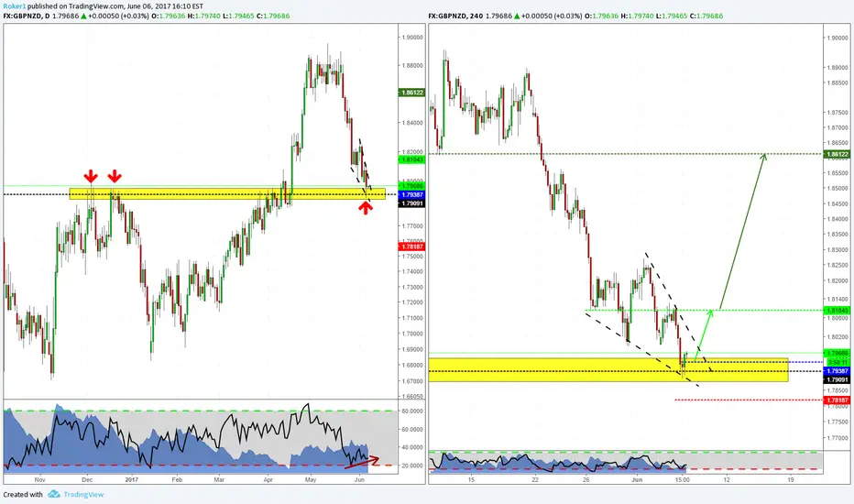Click the Feb label on daily time axis
The image size is (854, 504).
tap(177, 480)
